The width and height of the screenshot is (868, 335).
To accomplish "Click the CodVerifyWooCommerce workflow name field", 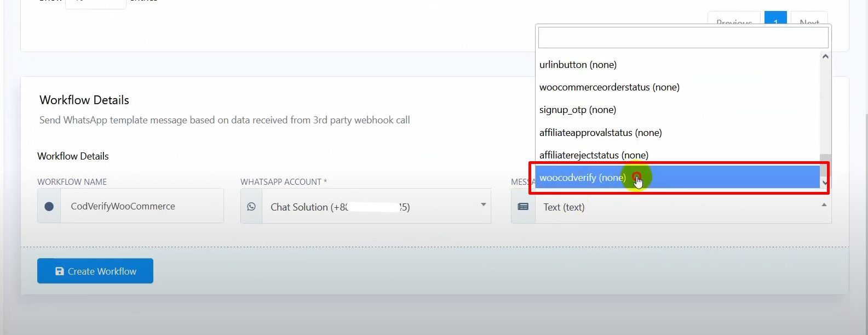I will (141, 206).
